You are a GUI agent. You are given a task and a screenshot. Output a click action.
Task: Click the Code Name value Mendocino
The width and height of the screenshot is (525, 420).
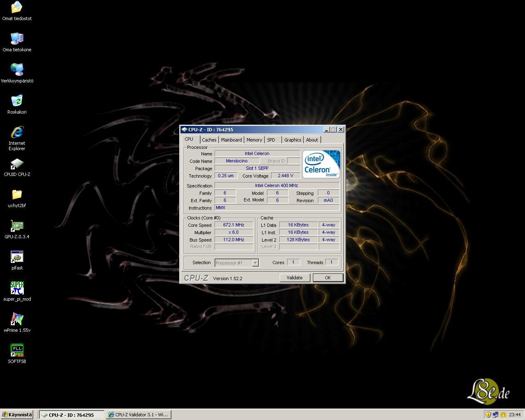(x=237, y=161)
